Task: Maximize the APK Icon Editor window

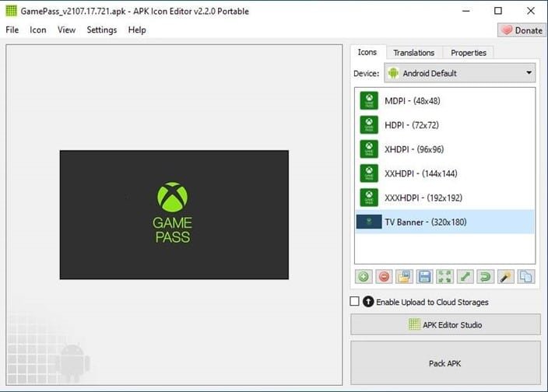Action: point(498,11)
